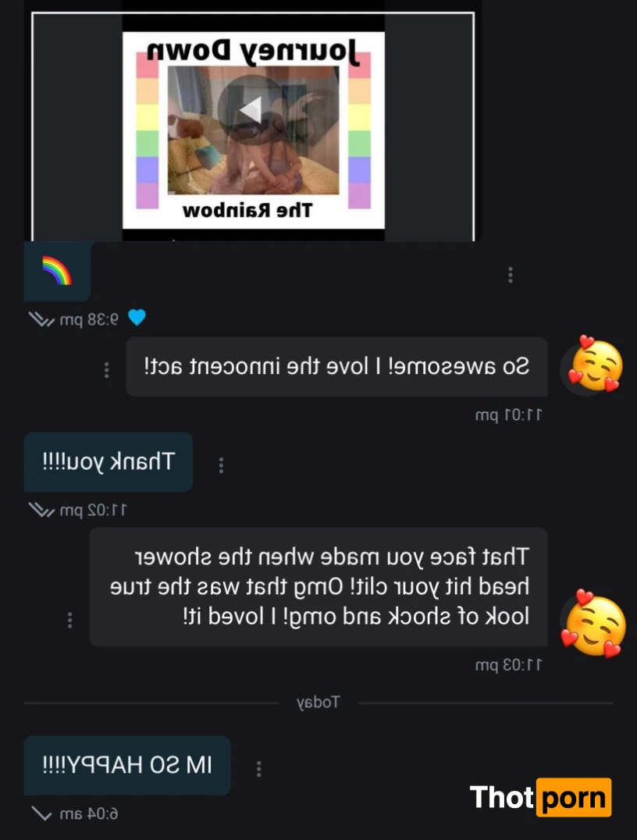Viewport: 637px width, 840px height.
Task: Open three-dot menu beside the long shower message
Action: 69,620
